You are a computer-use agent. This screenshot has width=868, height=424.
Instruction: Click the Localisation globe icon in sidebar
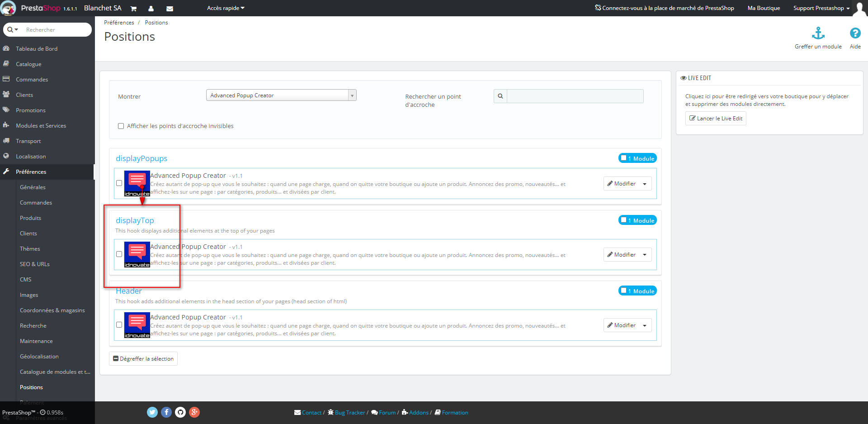pos(6,156)
